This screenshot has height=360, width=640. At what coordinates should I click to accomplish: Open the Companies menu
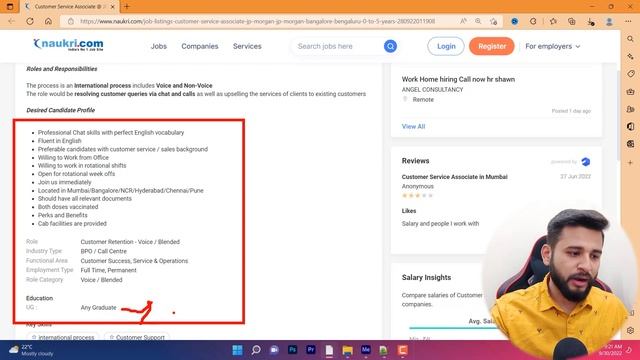[200, 46]
